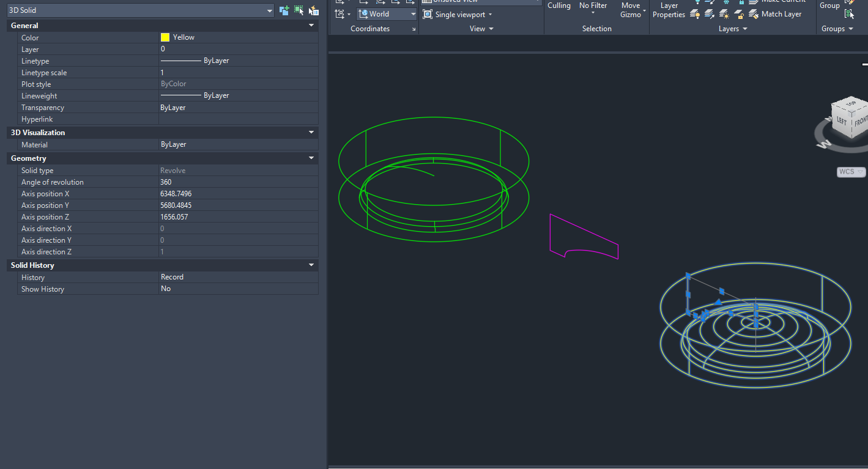Click the Selection panel label

(x=597, y=29)
